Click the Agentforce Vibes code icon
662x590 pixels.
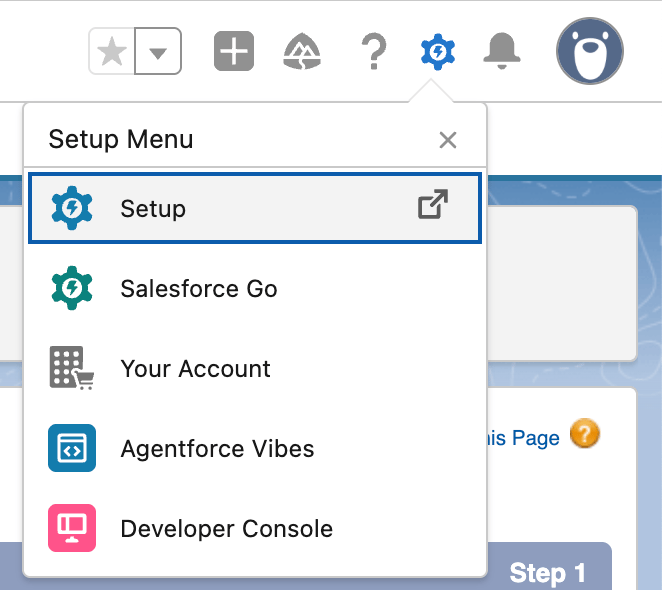point(72,448)
